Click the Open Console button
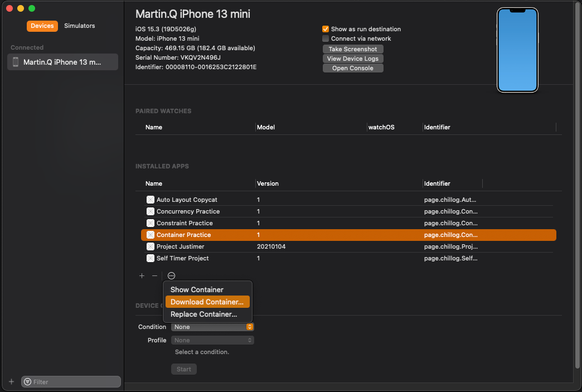The image size is (582, 392). [353, 68]
